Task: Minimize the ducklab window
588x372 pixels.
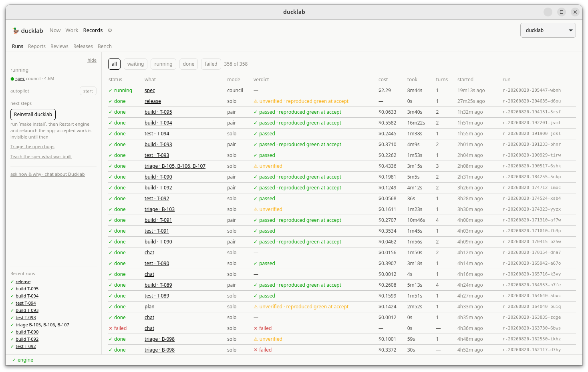Action: click(548, 12)
